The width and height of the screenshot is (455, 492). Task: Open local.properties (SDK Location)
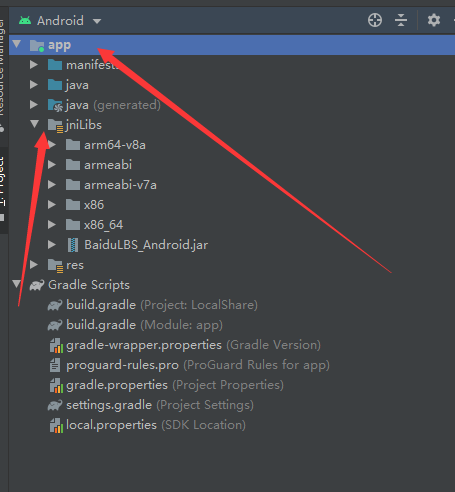click(156, 425)
